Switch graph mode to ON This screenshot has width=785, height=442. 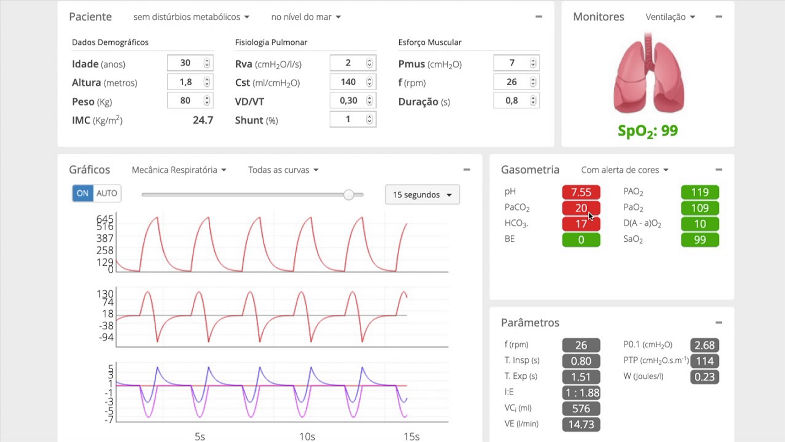[82, 193]
